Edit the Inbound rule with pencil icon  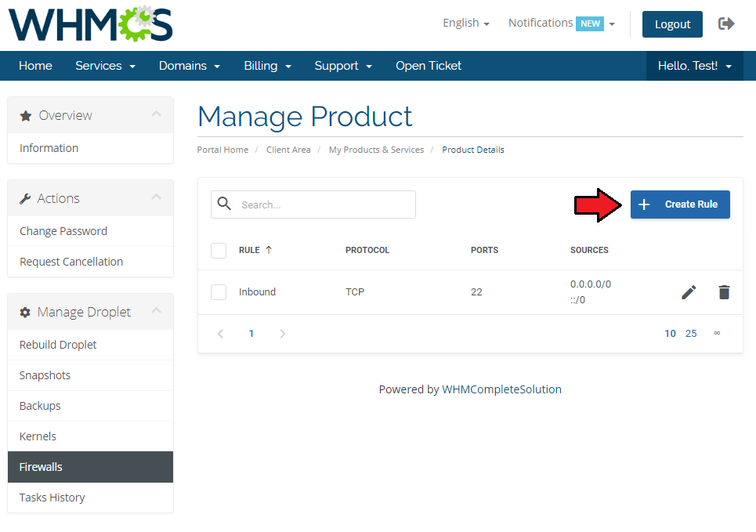pyautogui.click(x=689, y=291)
